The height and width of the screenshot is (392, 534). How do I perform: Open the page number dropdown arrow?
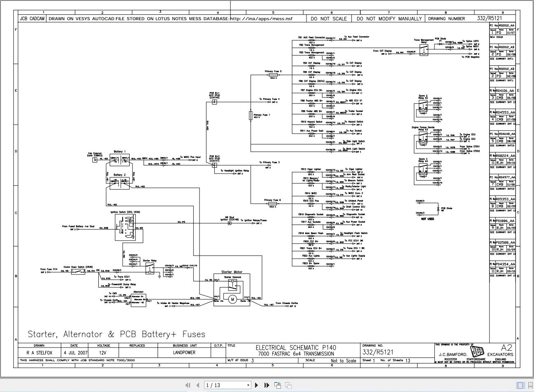click(x=248, y=385)
